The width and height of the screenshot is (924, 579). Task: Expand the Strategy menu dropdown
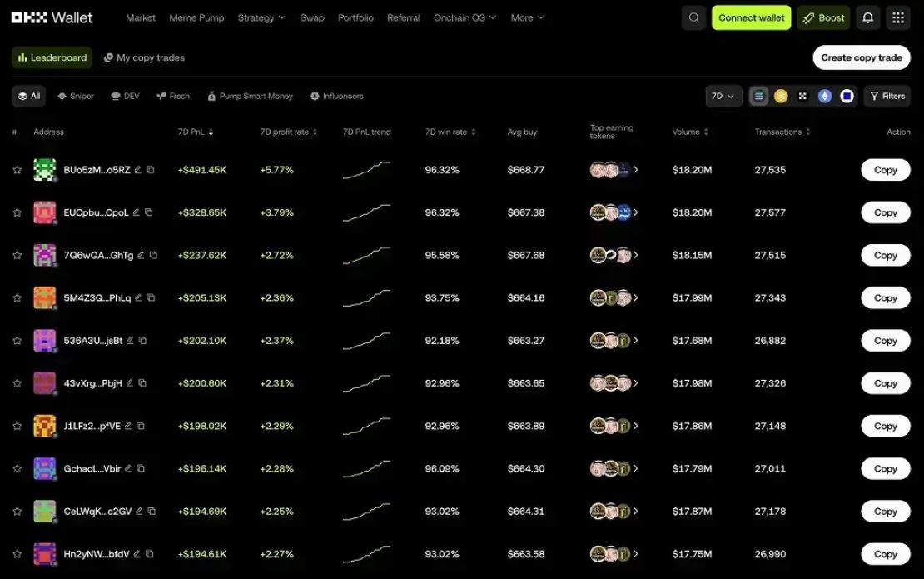(261, 17)
